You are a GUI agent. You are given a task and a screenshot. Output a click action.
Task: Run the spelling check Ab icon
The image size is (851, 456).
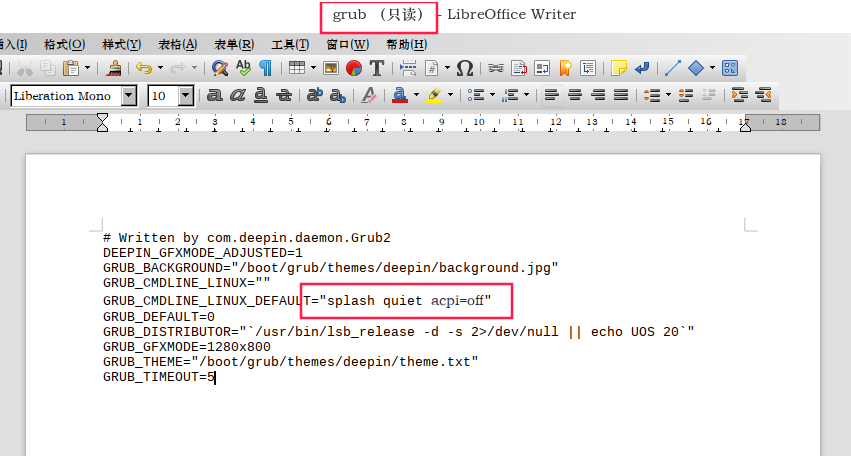pos(243,68)
